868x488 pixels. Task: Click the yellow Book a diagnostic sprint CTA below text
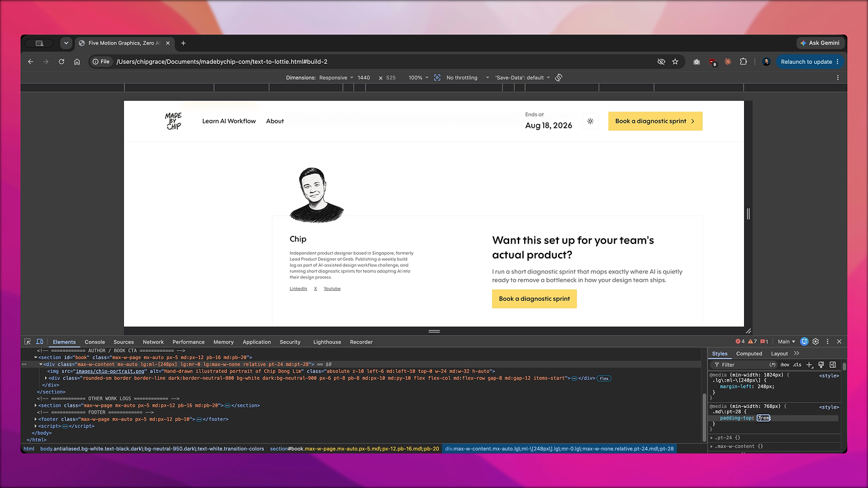[x=534, y=299]
